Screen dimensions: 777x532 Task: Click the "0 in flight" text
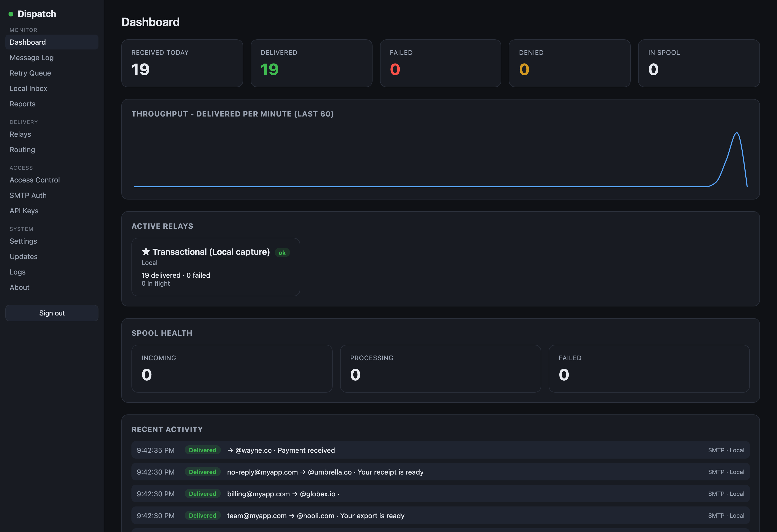[155, 283]
